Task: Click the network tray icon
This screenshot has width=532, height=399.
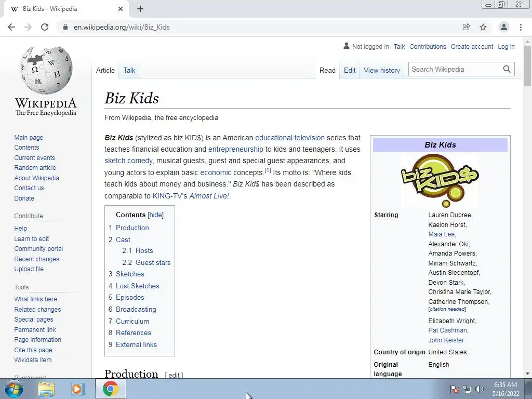Action: pyautogui.click(x=467, y=389)
